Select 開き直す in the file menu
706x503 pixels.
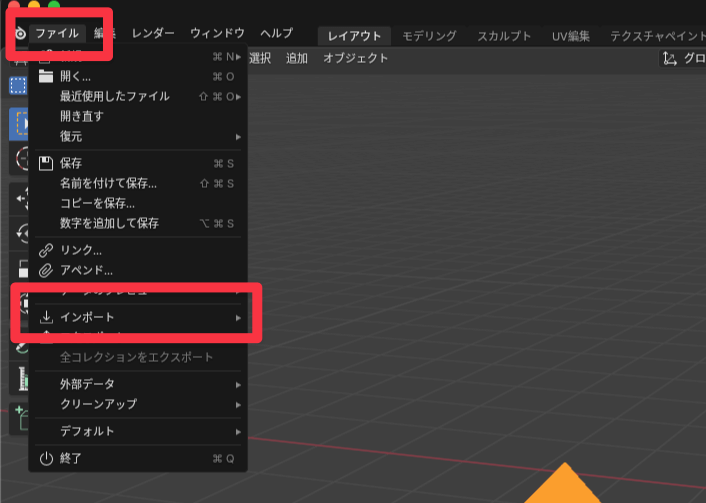[138, 117]
